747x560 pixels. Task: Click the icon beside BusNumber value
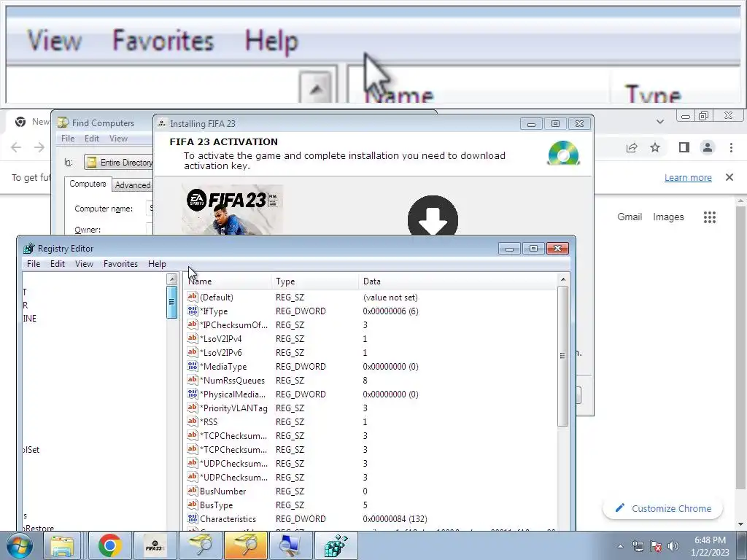click(x=192, y=491)
